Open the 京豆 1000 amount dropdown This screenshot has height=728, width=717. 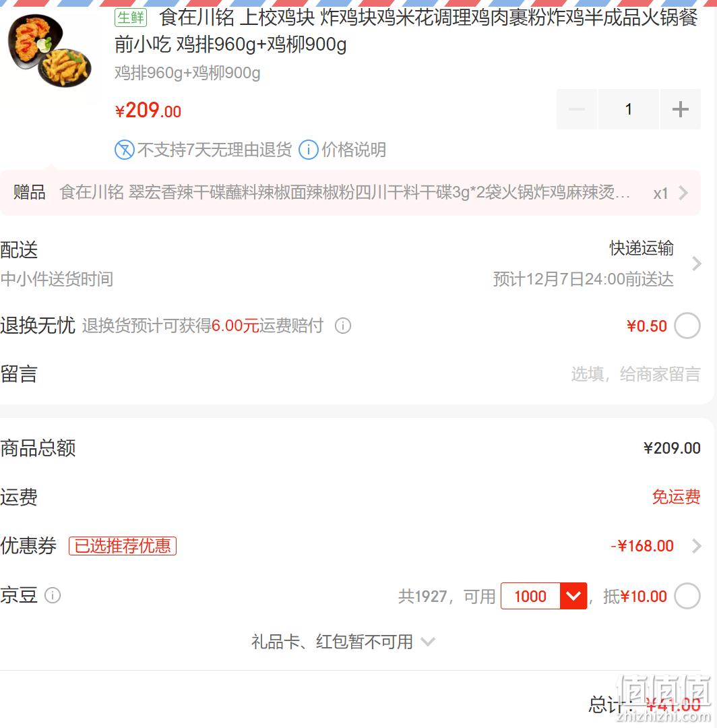coord(544,596)
